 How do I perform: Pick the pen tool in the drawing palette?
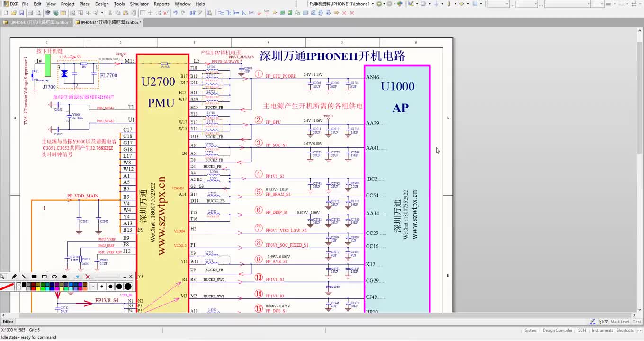14,277
